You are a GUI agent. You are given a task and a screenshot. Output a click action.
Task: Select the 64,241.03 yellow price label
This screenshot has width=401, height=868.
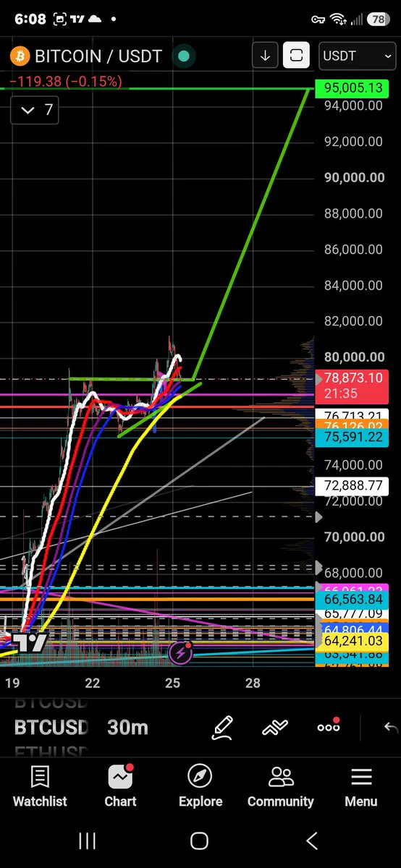tap(353, 641)
